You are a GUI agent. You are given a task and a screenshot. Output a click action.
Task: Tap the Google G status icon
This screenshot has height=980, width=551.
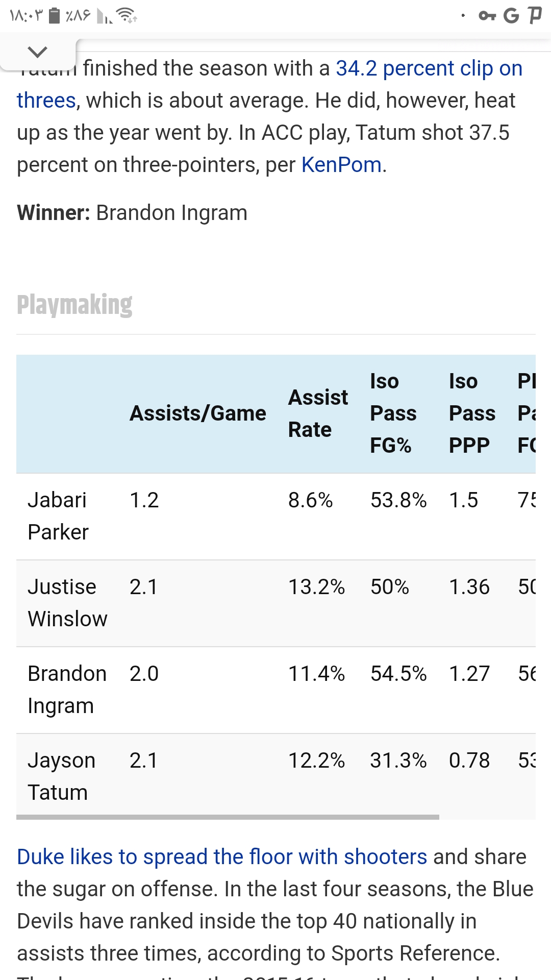[x=511, y=16]
